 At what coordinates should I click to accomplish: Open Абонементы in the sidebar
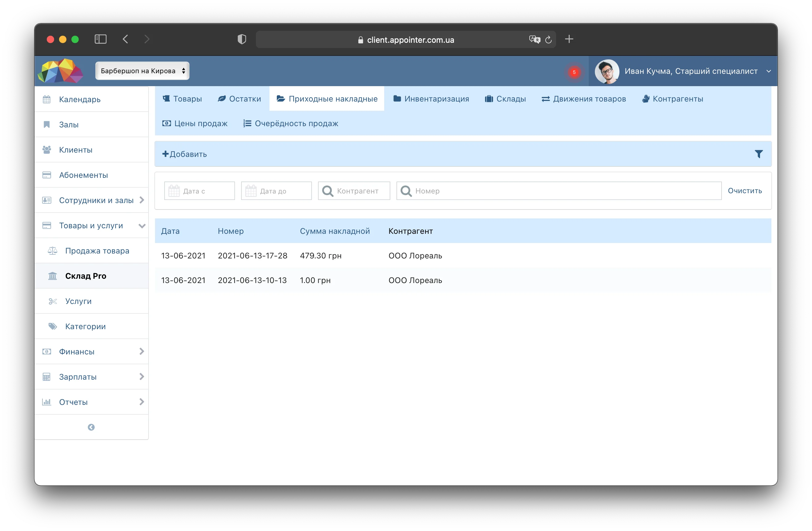pyautogui.click(x=91, y=175)
